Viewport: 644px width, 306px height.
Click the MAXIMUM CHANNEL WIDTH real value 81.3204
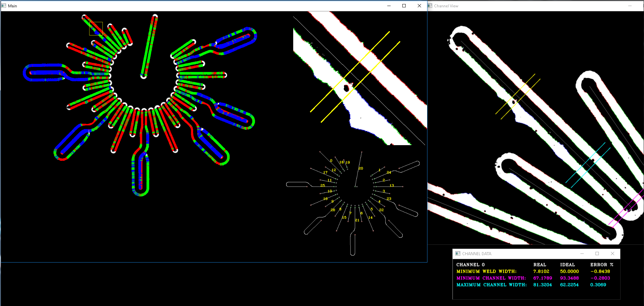click(542, 285)
